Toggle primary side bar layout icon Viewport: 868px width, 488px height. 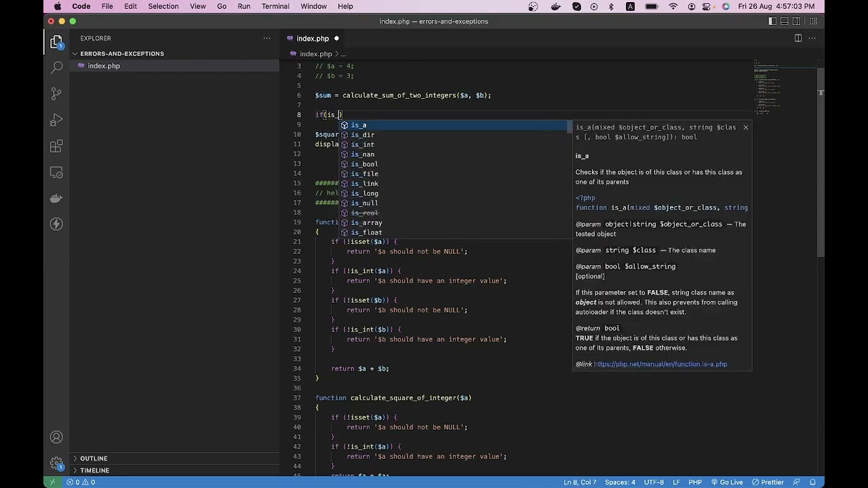772,21
